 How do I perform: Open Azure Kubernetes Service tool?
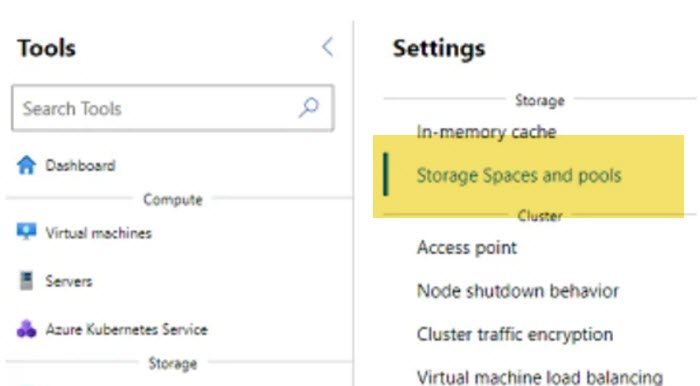click(x=126, y=329)
